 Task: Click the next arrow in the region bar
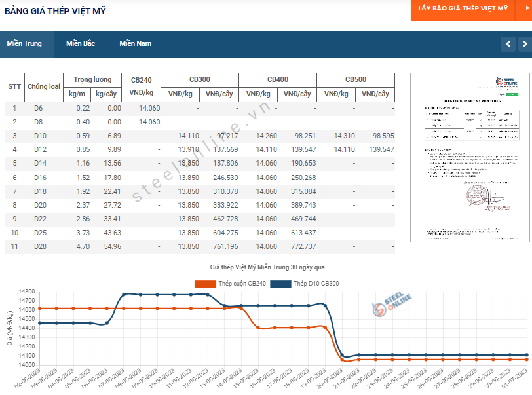click(x=525, y=44)
